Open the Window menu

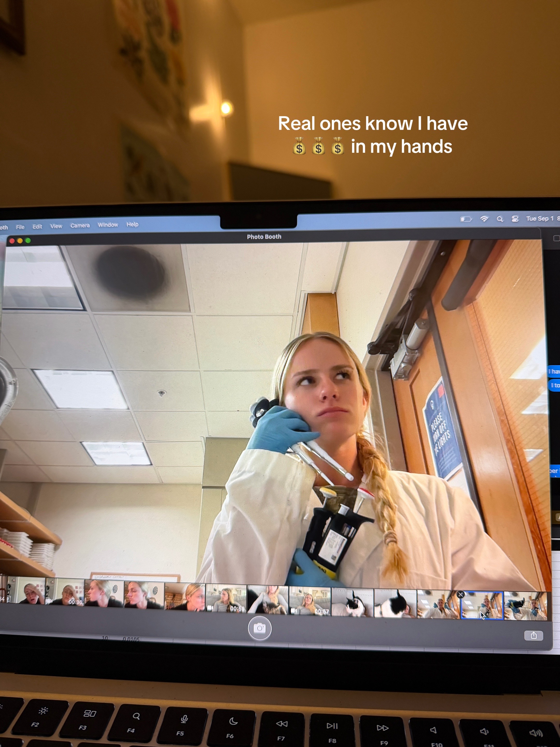(x=108, y=225)
